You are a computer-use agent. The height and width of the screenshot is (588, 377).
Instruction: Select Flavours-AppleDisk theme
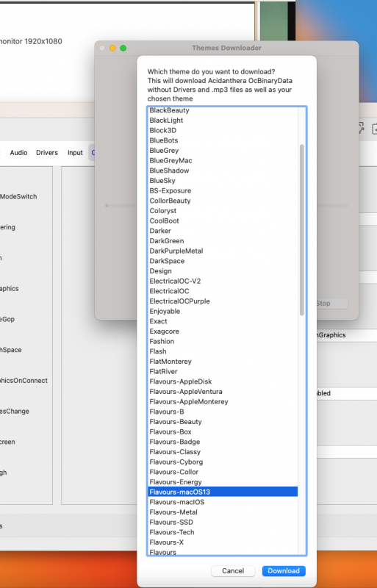(x=223, y=381)
